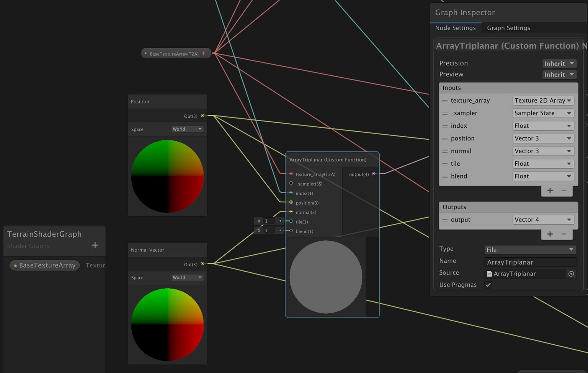The image size is (588, 373).
Task: Click output(4) port on ArrayTriplanar node
Action: tap(374, 174)
